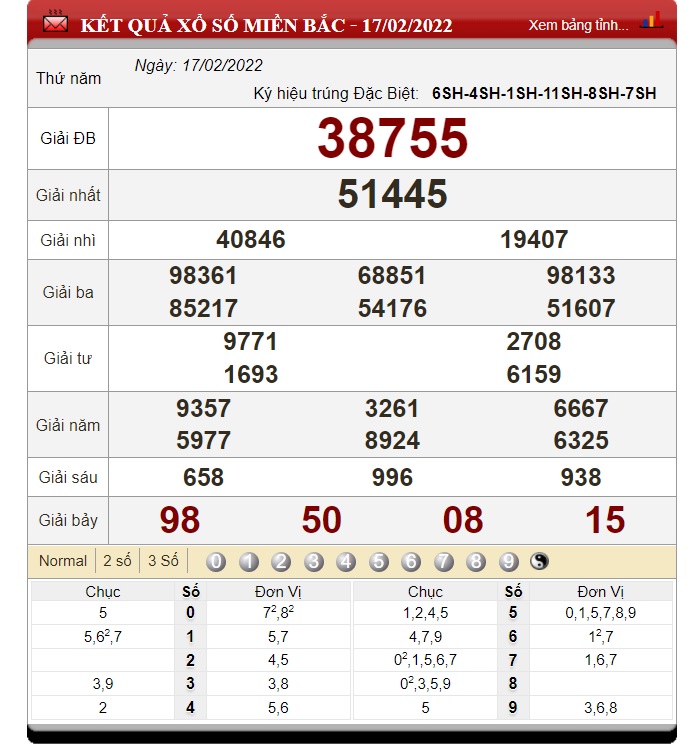Viewport: 700px width, 754px height.
Task: Click seventh prize number 50
Action: click(x=322, y=520)
